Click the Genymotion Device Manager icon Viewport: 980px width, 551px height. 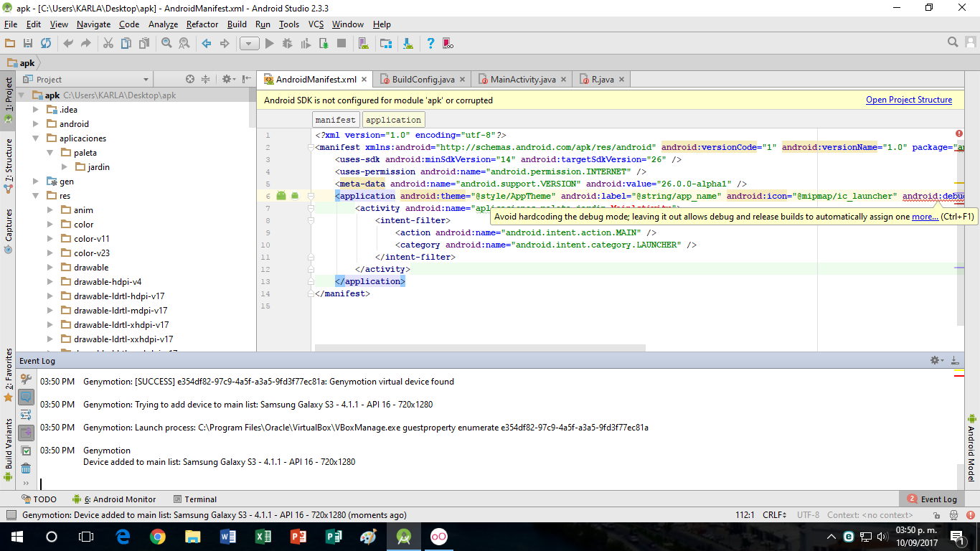(448, 44)
